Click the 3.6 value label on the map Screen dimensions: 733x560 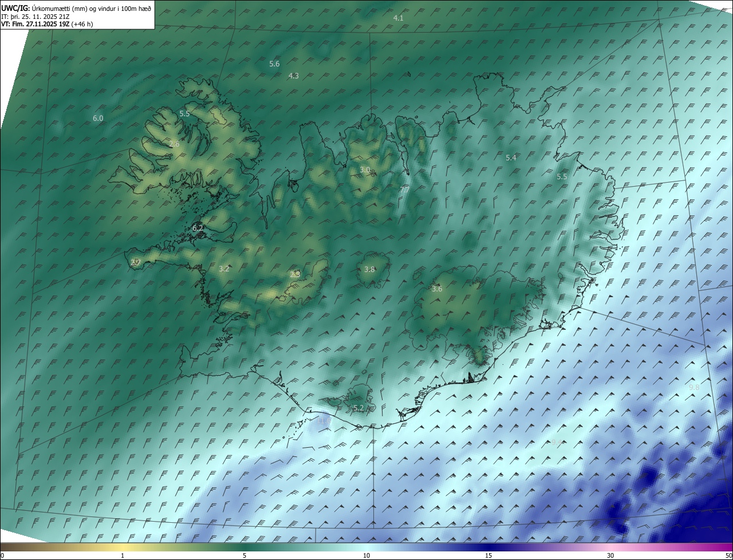[437, 289]
